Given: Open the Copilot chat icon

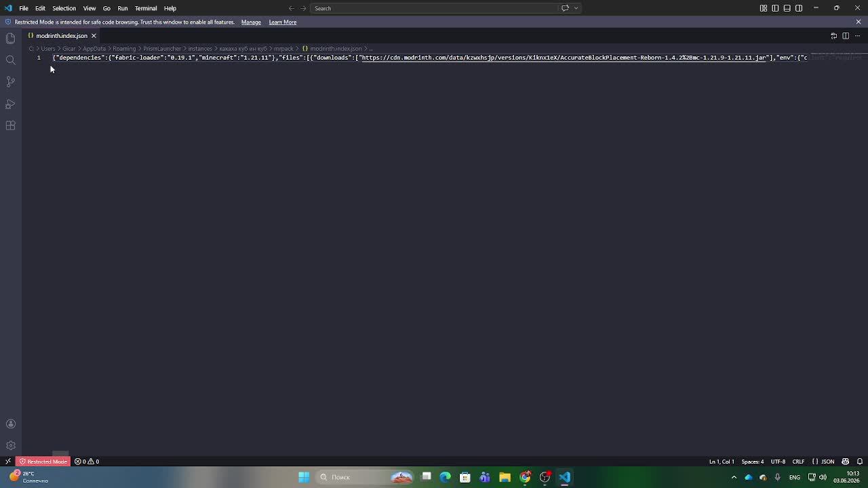Looking at the screenshot, I should pos(565,8).
